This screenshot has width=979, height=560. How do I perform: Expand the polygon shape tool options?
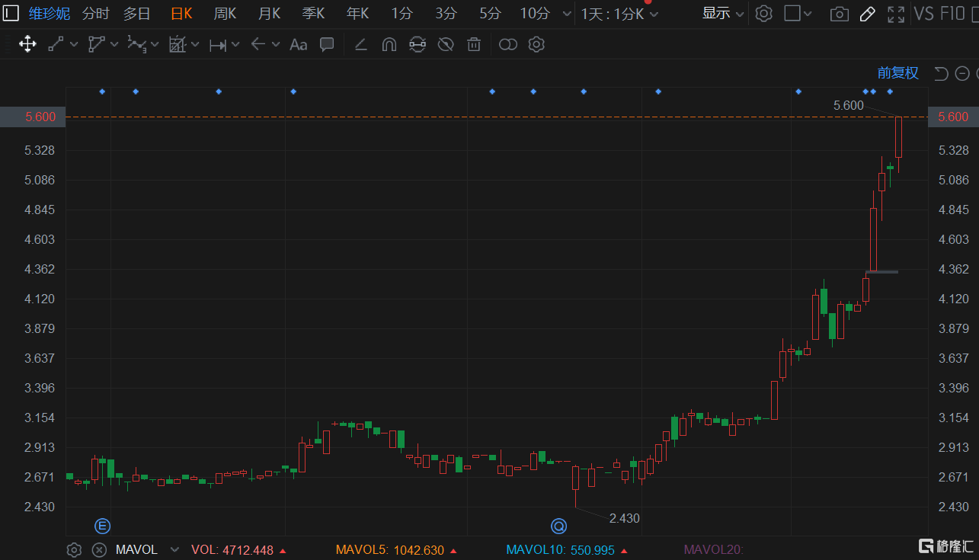pos(114,44)
